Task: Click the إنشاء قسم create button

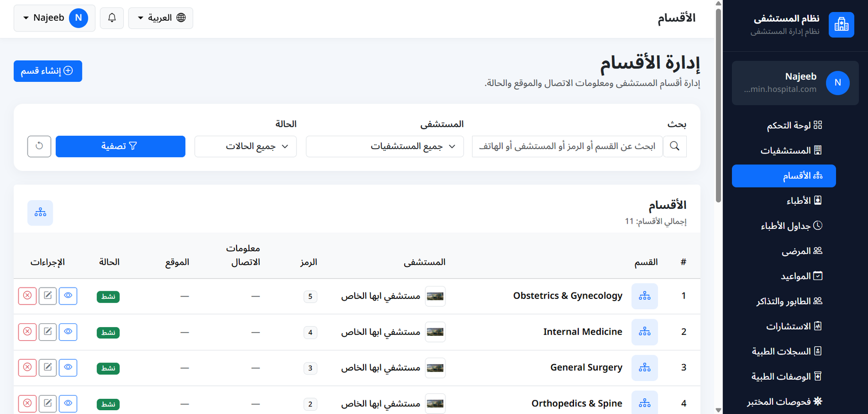Action: (x=48, y=71)
